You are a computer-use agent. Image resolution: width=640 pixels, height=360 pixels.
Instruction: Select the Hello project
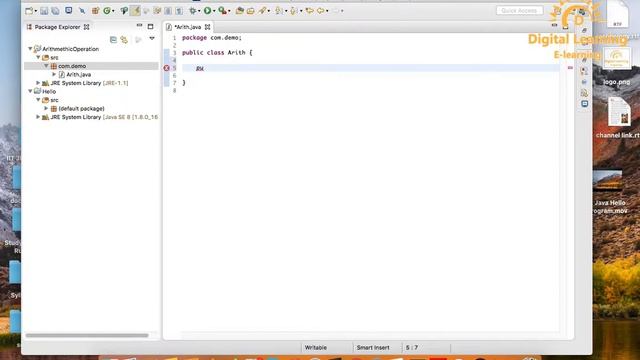coord(49,91)
